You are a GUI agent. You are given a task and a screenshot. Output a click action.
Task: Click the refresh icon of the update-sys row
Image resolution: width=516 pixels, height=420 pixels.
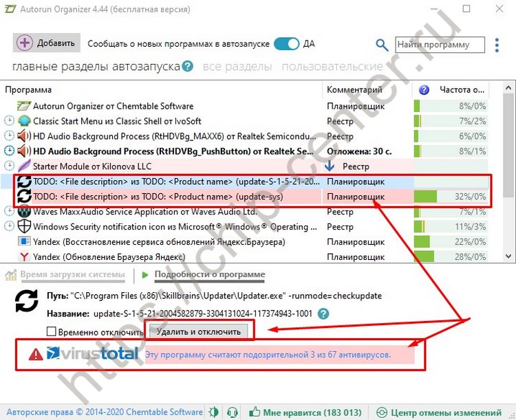(x=24, y=197)
